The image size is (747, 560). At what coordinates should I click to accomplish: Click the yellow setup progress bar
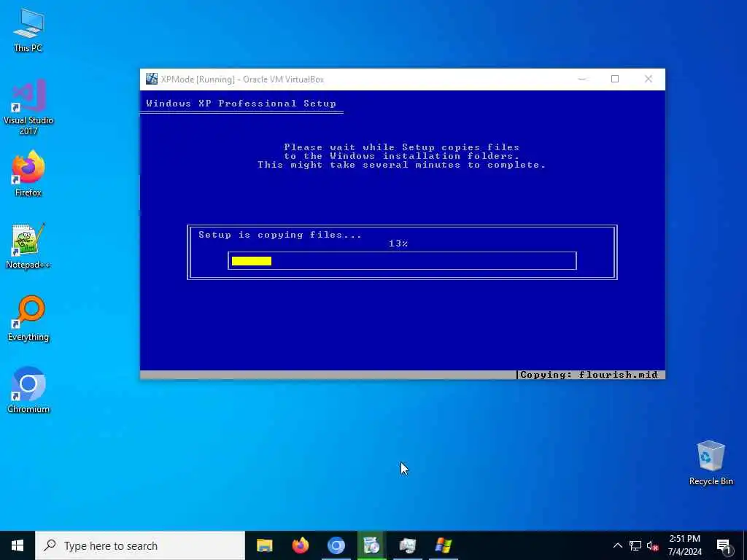click(x=252, y=261)
